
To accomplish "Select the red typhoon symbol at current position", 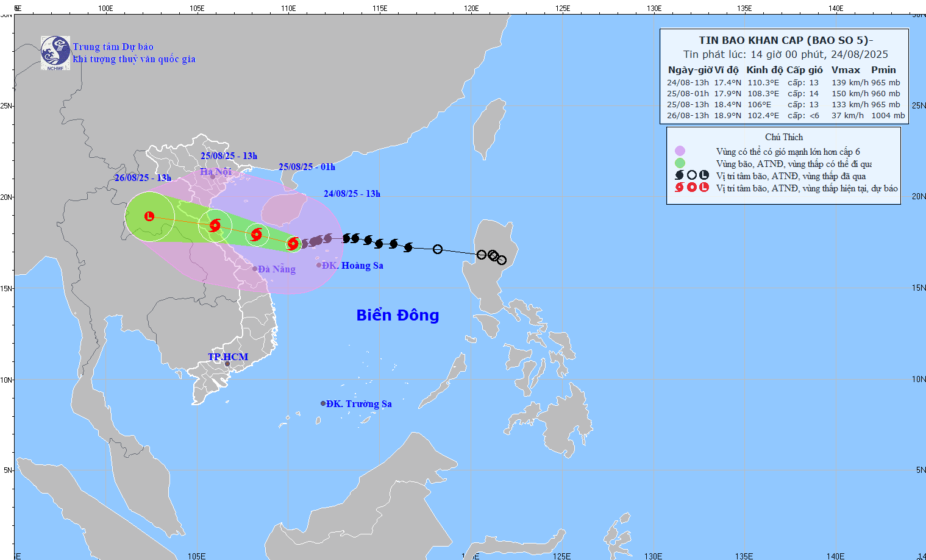I will click(x=292, y=243).
